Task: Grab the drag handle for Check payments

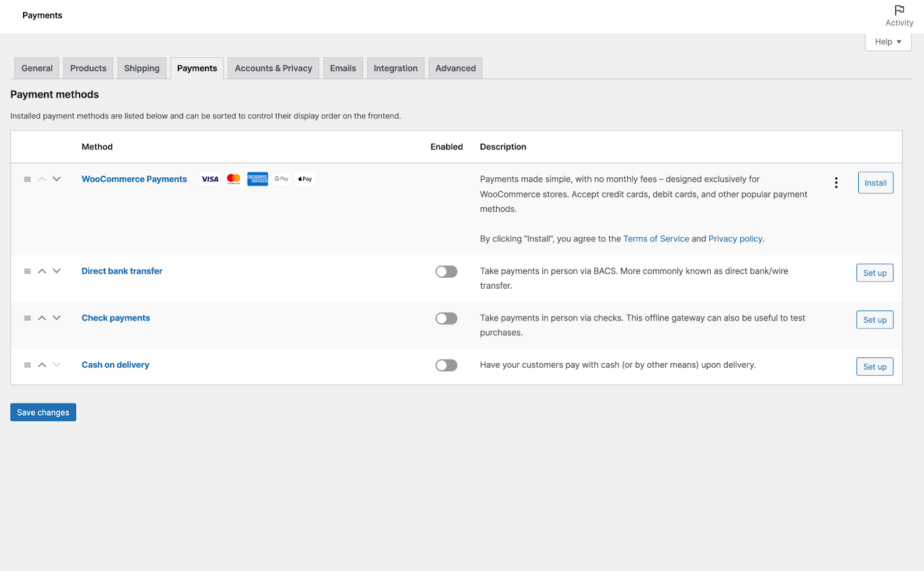Action: pyautogui.click(x=27, y=318)
